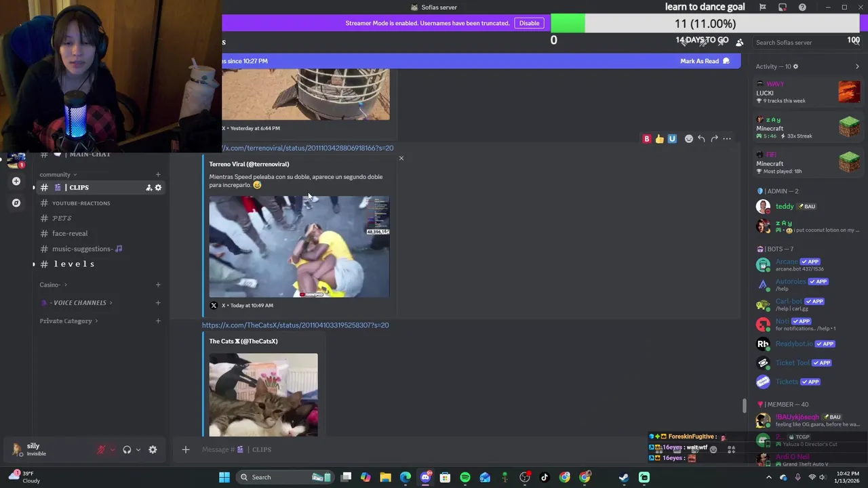Open Arcane bot profile
Image resolution: width=868 pixels, height=488 pixels.
[x=808, y=265]
